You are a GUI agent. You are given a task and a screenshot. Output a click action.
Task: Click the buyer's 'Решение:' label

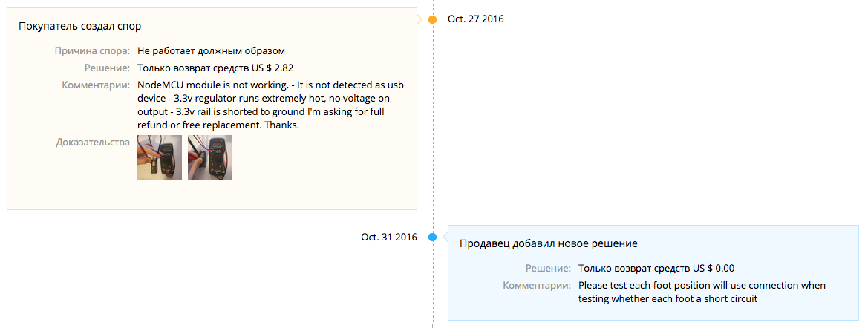[x=108, y=68]
